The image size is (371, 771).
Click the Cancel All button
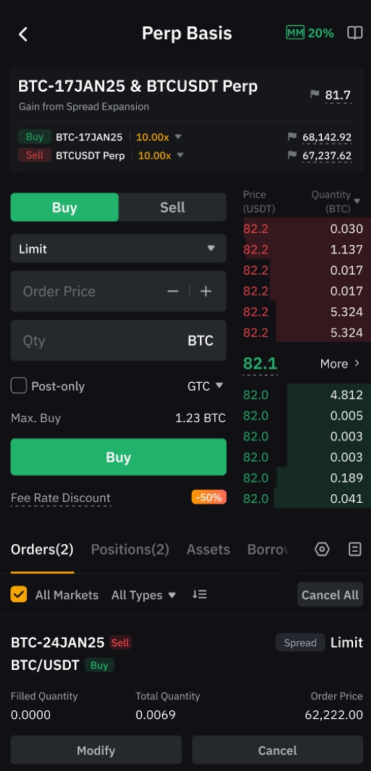(x=330, y=594)
